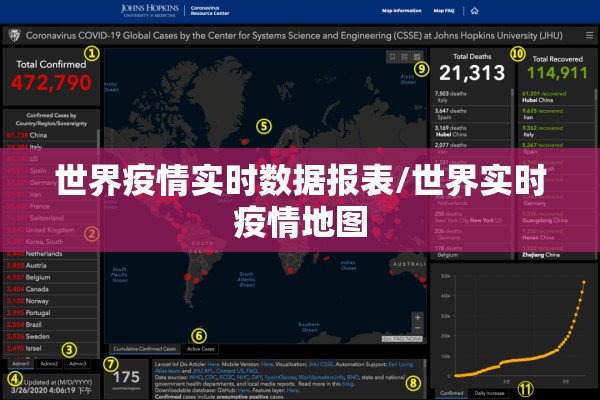Click the Contact US link
The height and width of the screenshot is (400, 600).
(x=230, y=371)
